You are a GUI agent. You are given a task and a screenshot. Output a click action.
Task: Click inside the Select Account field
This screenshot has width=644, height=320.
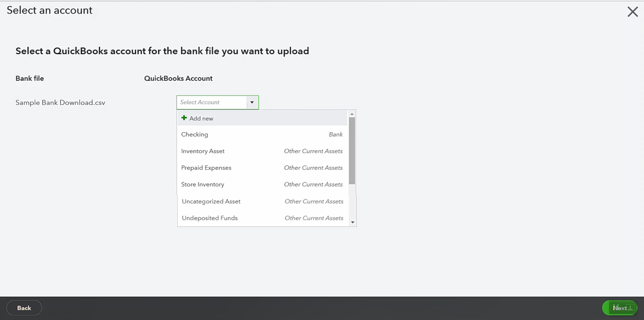point(211,102)
